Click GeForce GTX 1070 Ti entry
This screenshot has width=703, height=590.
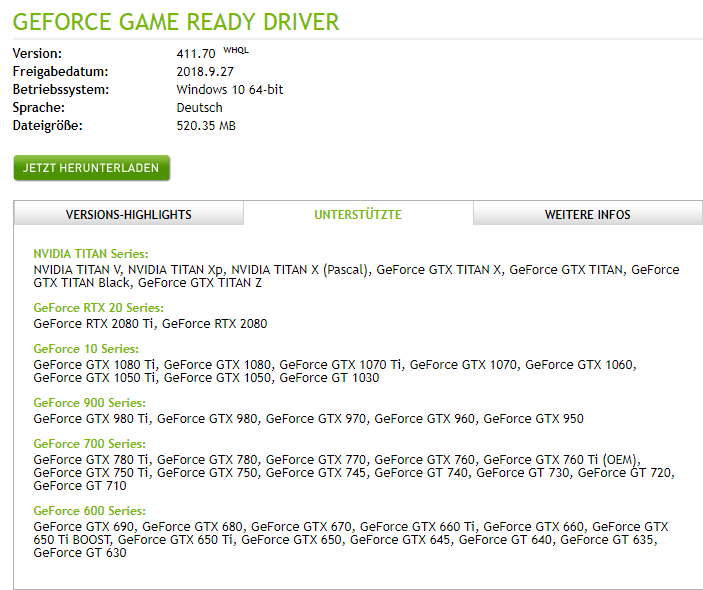[x=340, y=364]
